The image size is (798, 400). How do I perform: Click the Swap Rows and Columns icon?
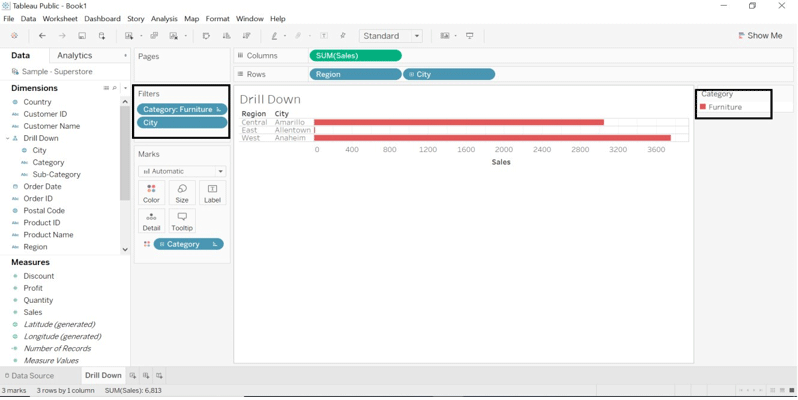(206, 36)
